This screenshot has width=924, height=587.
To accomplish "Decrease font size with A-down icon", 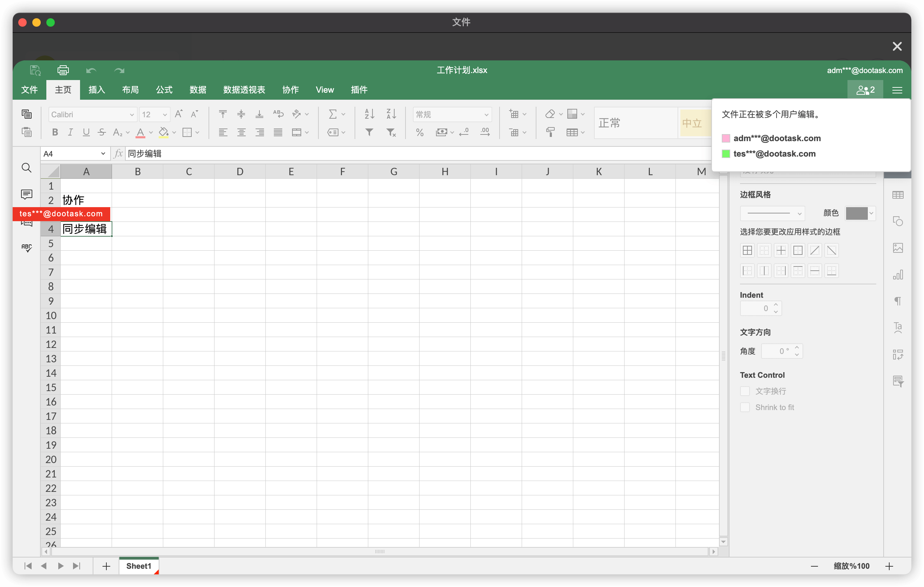I will click(194, 114).
